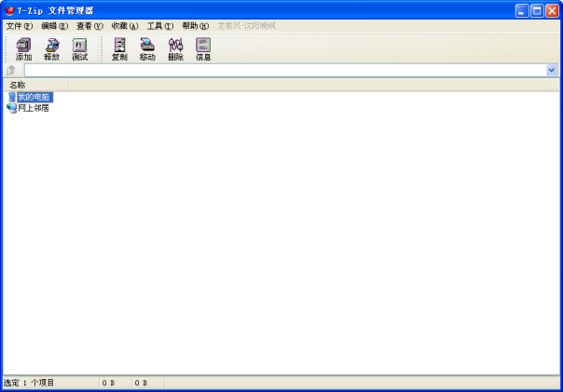Click inside the address path field
The height and width of the screenshot is (392, 563).
pyautogui.click(x=280, y=70)
